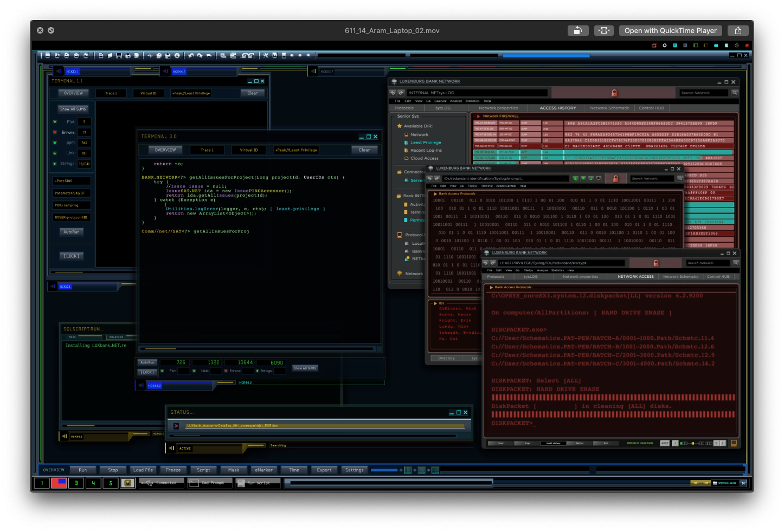Collapse the IDs list triangle

(435, 303)
